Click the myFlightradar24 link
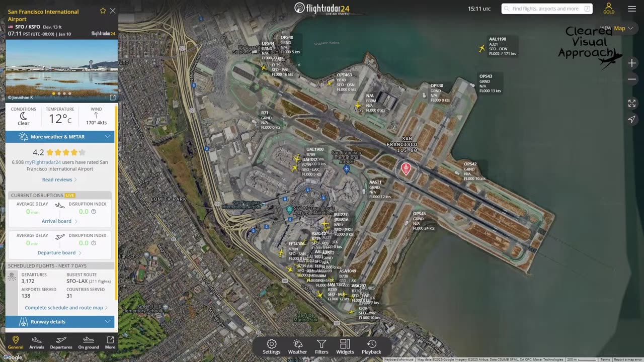The width and height of the screenshot is (644, 362). [x=43, y=162]
